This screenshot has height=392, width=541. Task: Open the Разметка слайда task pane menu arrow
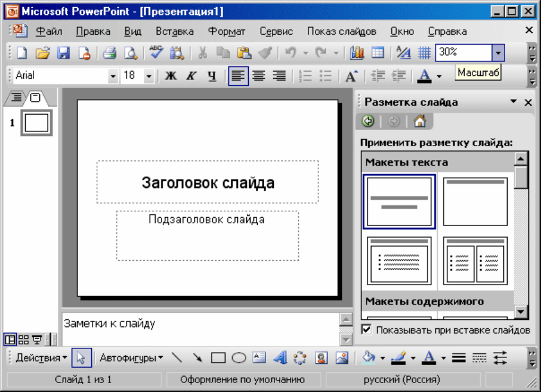[x=514, y=101]
